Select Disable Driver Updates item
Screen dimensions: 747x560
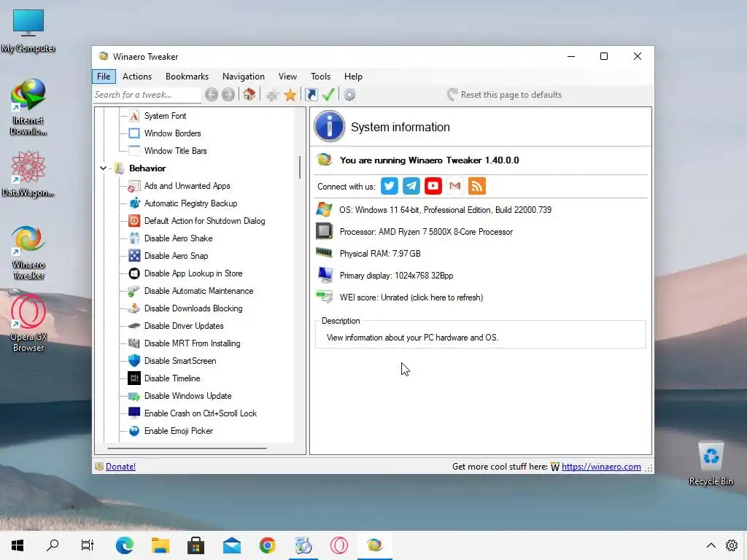click(184, 326)
